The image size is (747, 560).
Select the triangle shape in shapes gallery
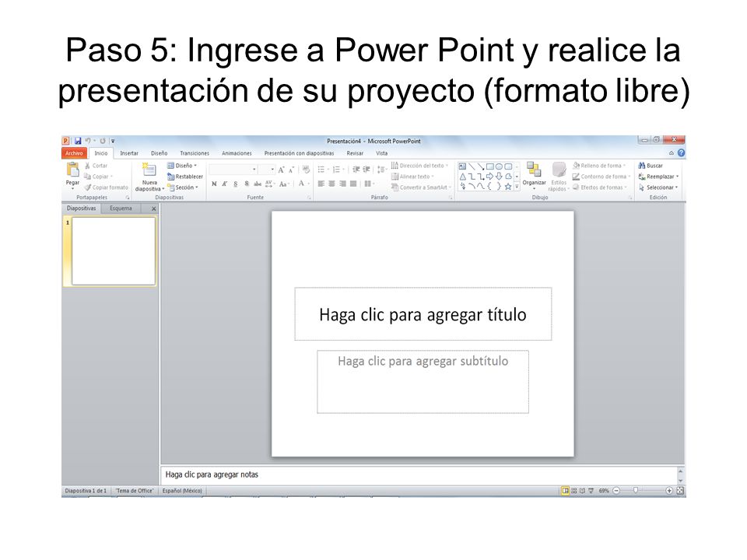click(x=462, y=177)
